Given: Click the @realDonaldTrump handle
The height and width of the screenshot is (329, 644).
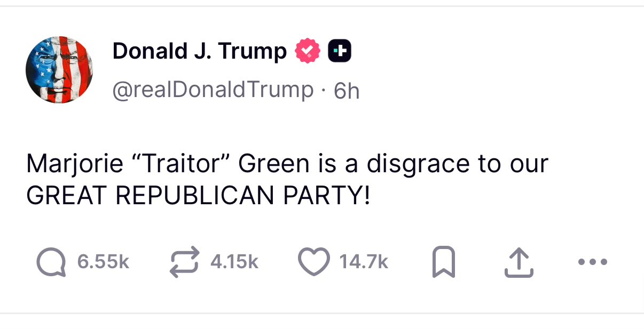Looking at the screenshot, I should 213,90.
